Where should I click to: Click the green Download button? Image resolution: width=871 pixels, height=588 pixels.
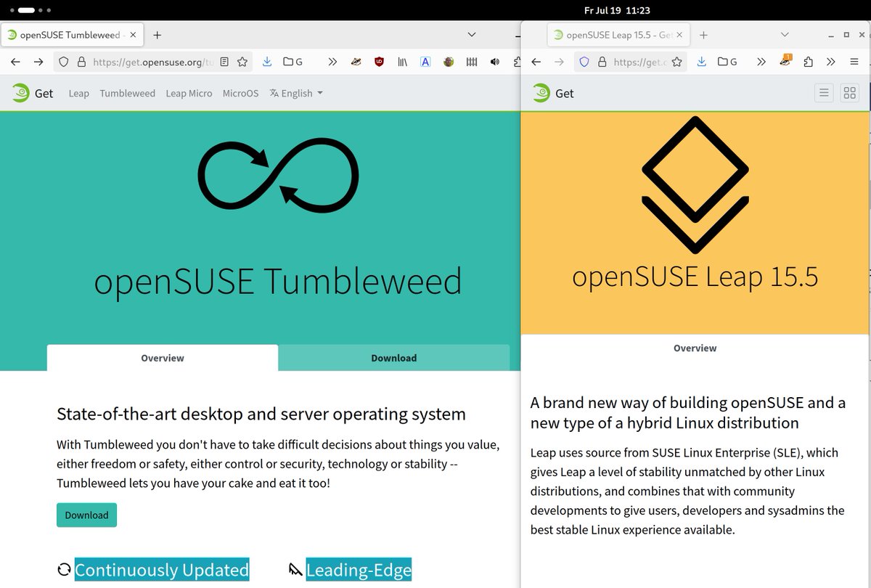86,515
